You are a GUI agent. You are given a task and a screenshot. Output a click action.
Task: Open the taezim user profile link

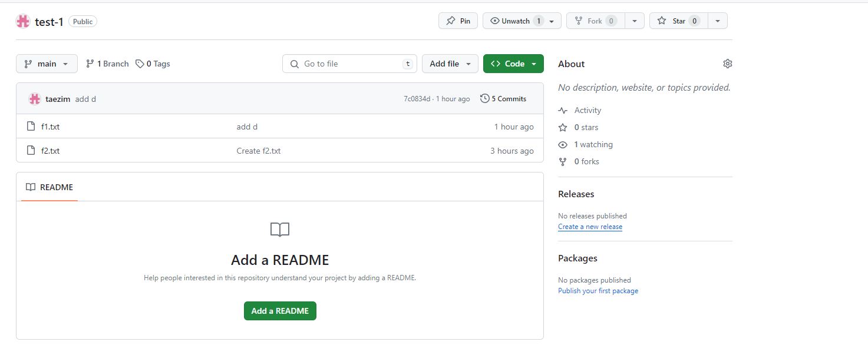pos(58,99)
